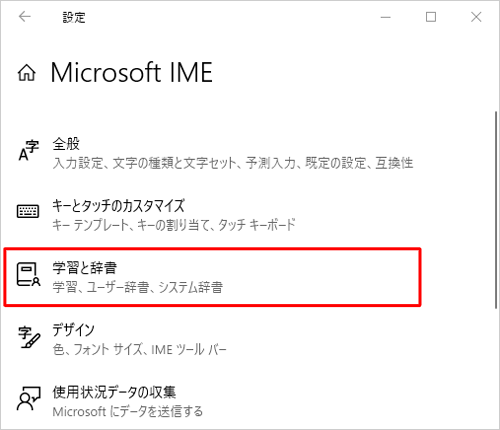Click the vertical scrollbar thumb
The image size is (500, 430).
(x=497, y=210)
